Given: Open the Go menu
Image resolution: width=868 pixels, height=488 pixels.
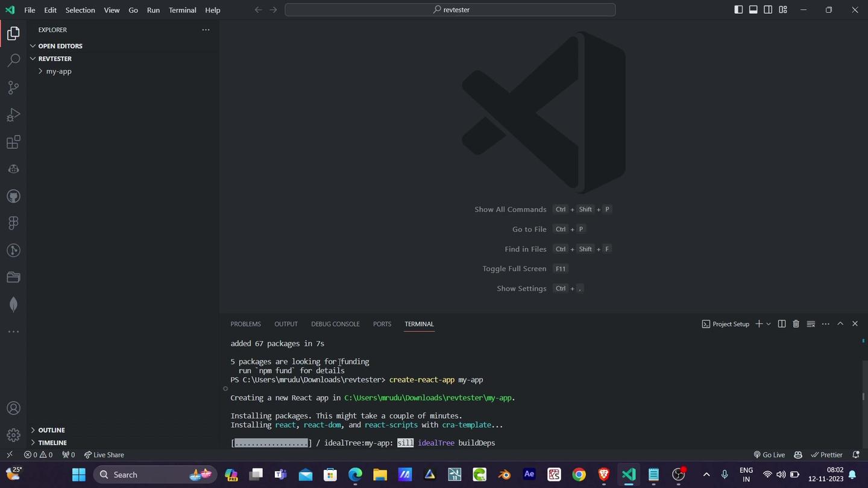Looking at the screenshot, I should [x=133, y=10].
